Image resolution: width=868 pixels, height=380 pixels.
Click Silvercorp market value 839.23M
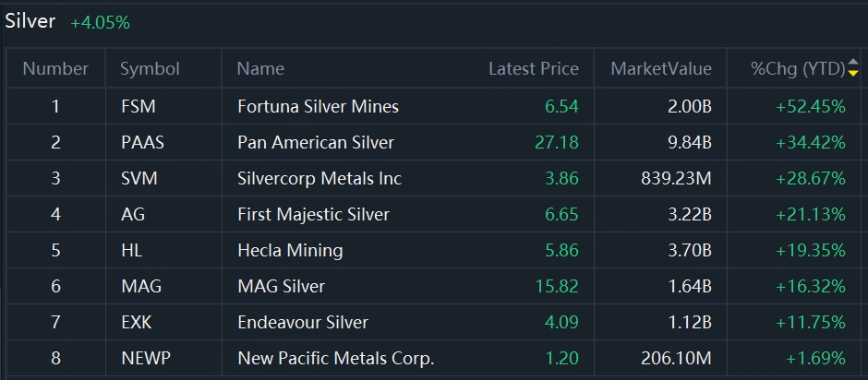tap(677, 178)
